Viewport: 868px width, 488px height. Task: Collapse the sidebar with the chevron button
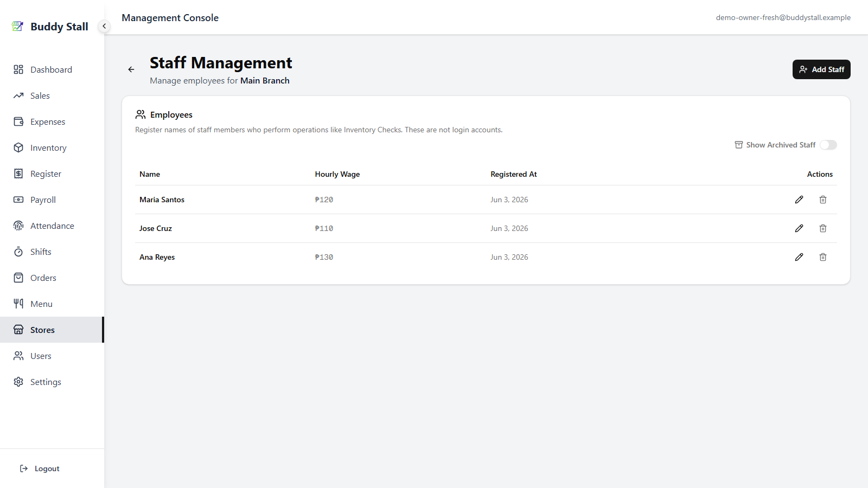(104, 26)
